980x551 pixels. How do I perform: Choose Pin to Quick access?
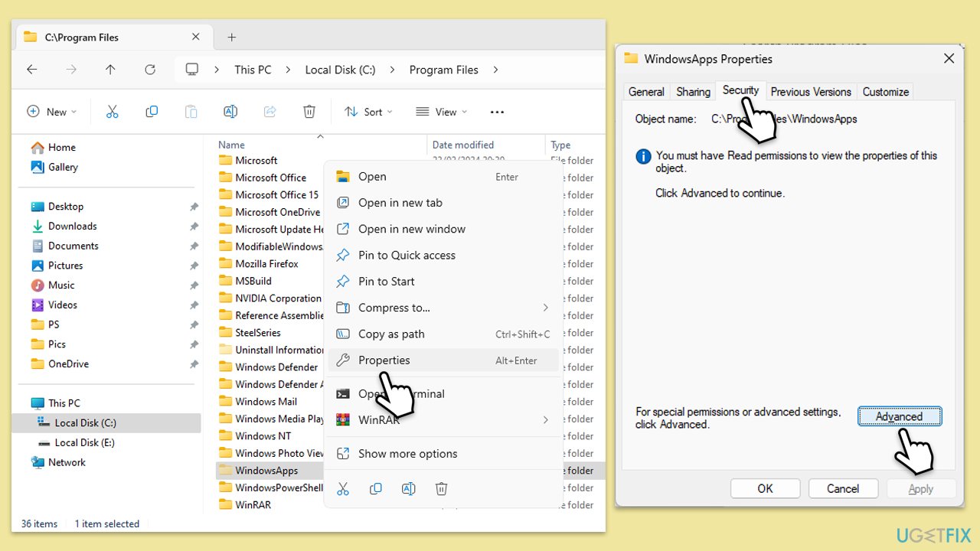click(443, 255)
